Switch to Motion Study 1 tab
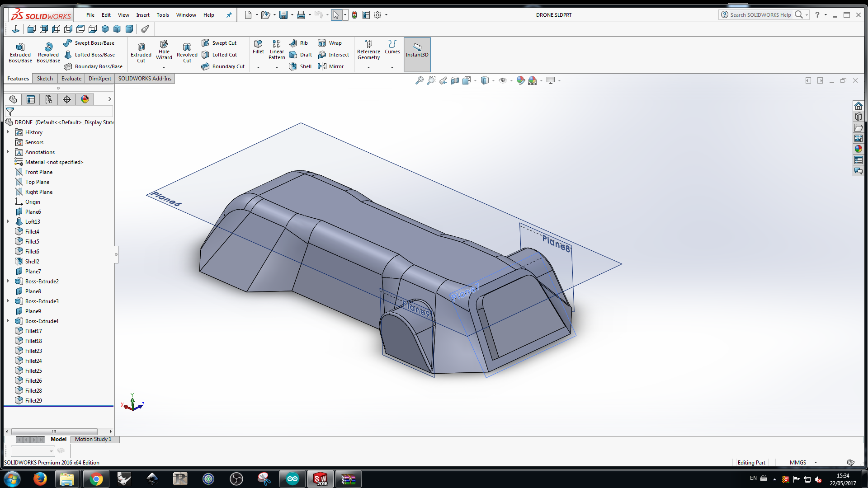The image size is (868, 488). coord(93,439)
